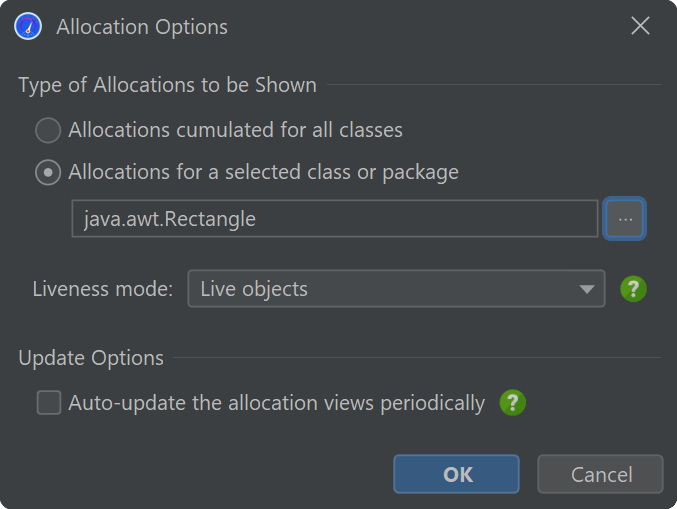Open the Liveness mode dropdown

point(396,289)
